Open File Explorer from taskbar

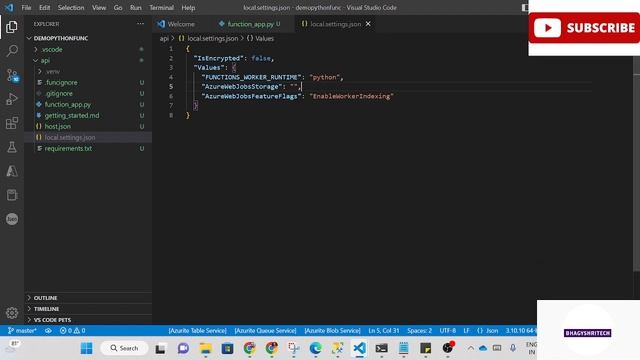coord(205,348)
